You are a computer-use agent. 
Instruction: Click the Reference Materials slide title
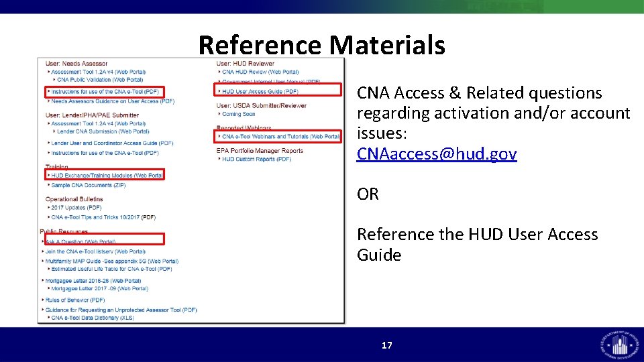[x=321, y=44]
